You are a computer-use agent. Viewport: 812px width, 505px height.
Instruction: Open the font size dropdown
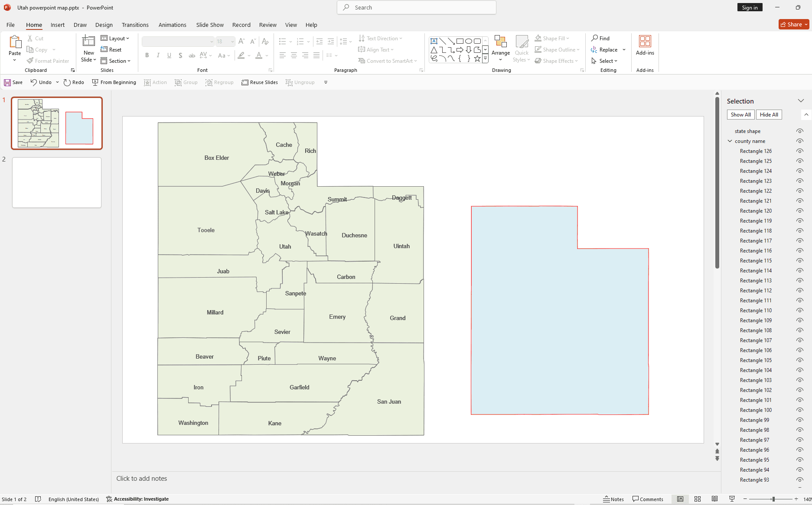233,42
